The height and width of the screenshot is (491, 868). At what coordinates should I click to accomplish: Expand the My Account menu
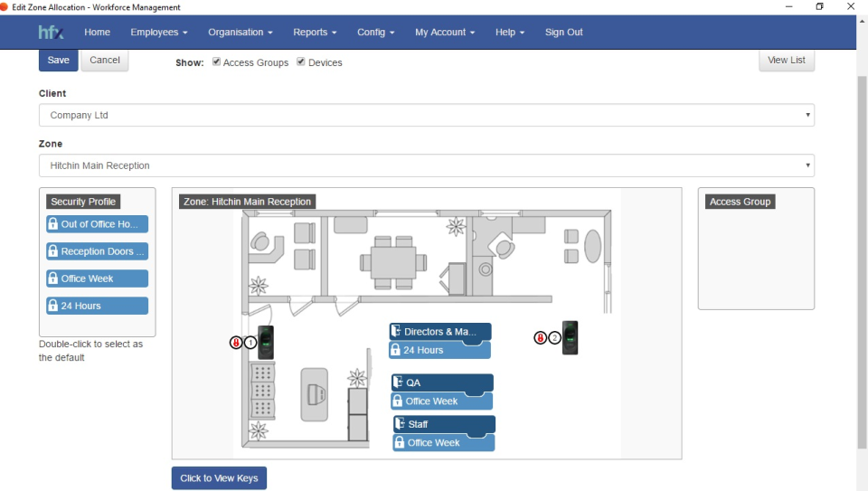tap(445, 33)
